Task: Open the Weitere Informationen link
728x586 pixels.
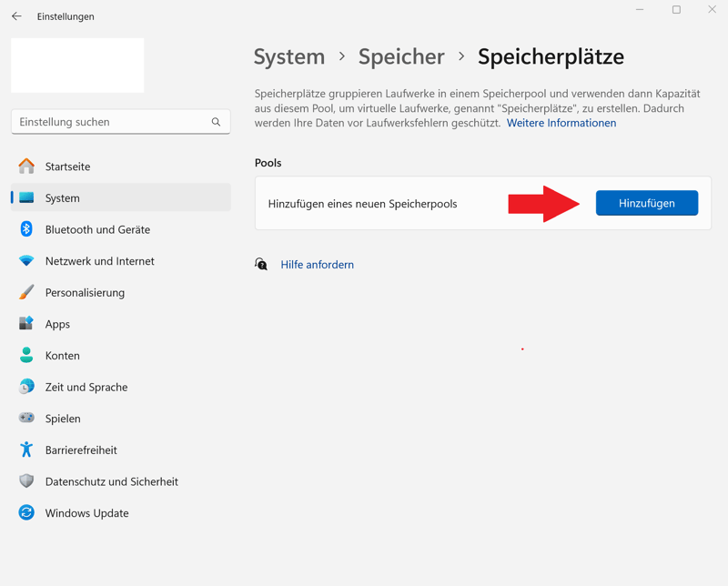Action: tap(561, 123)
